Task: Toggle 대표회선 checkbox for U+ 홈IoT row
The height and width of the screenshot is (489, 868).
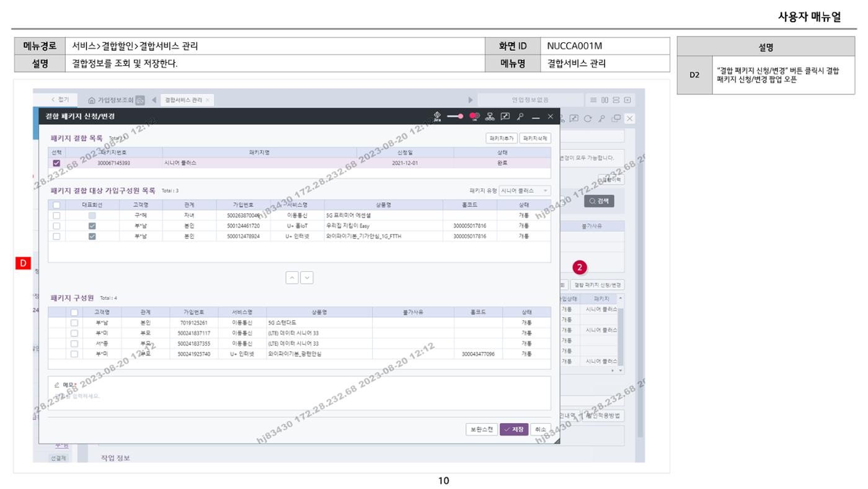Action: coord(92,226)
